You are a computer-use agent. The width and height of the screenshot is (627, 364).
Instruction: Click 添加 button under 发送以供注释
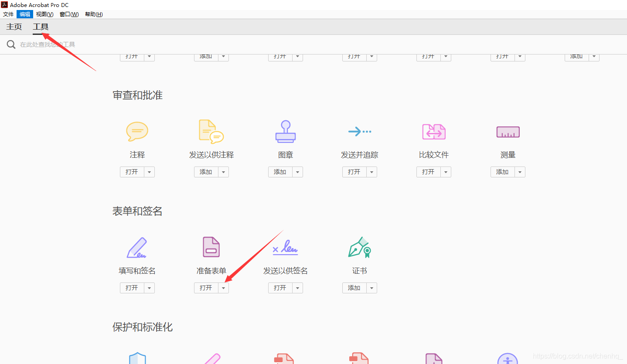206,172
